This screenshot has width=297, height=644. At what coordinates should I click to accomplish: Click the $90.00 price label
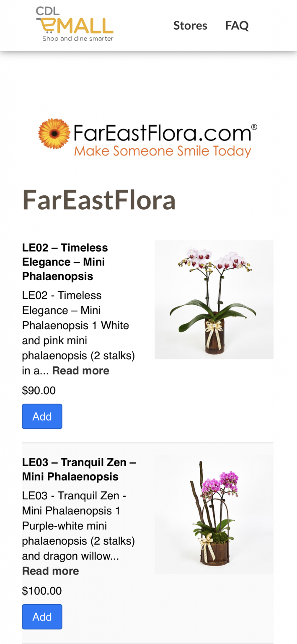click(x=39, y=391)
